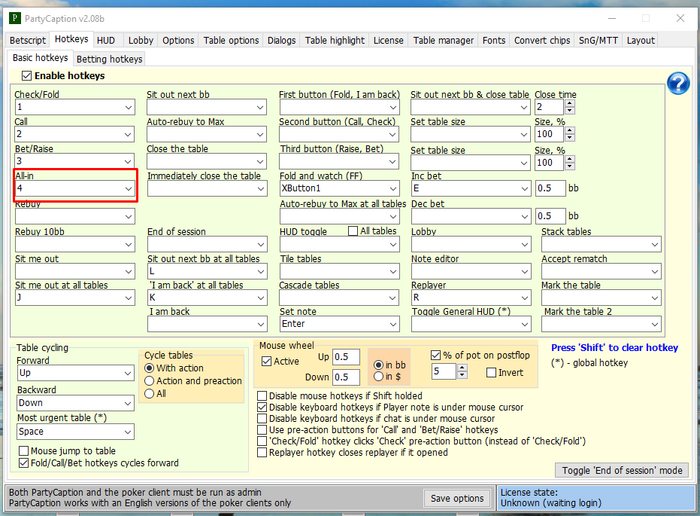The width and height of the screenshot is (700, 516).
Task: Open the Check/Fold hotkey dropdown
Action: tap(75, 107)
